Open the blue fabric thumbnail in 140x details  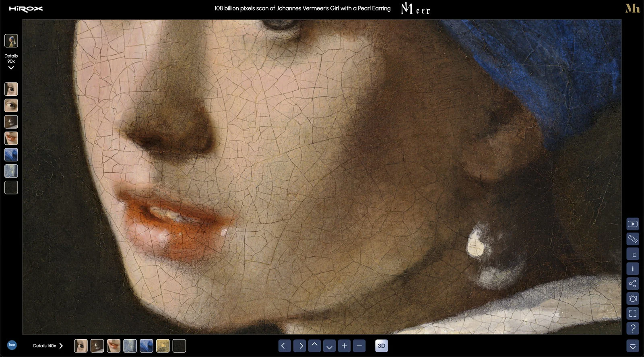(x=147, y=346)
